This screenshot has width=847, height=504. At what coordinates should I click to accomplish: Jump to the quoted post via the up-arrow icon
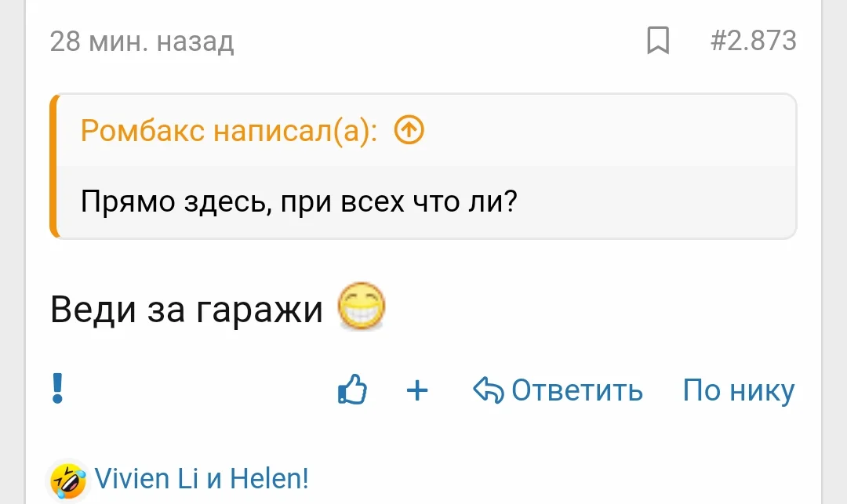pos(408,131)
